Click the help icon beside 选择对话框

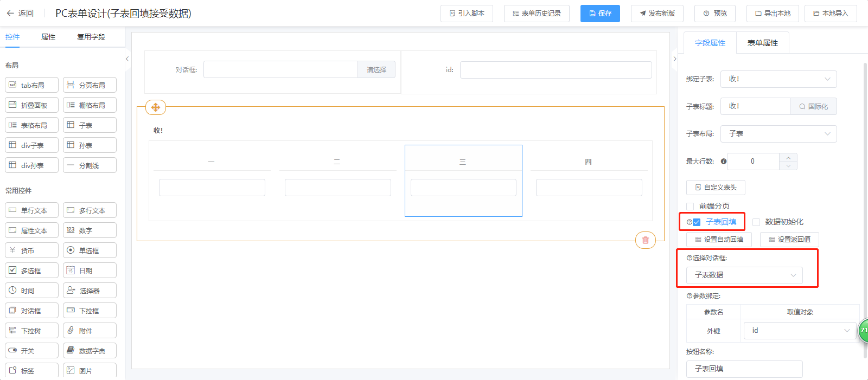click(689, 258)
